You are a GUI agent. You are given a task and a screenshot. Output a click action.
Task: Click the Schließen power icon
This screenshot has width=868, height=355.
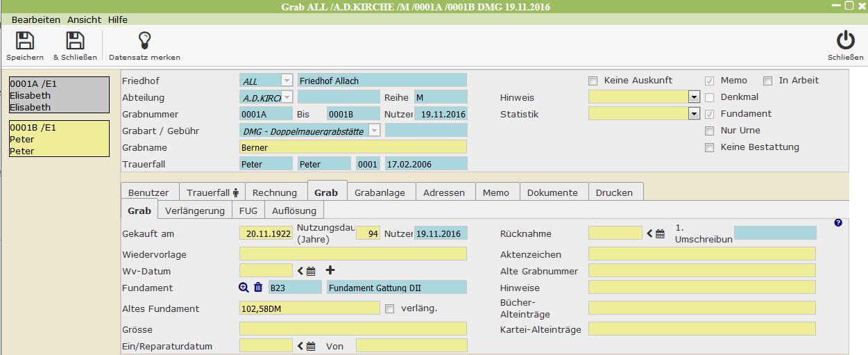tap(845, 41)
